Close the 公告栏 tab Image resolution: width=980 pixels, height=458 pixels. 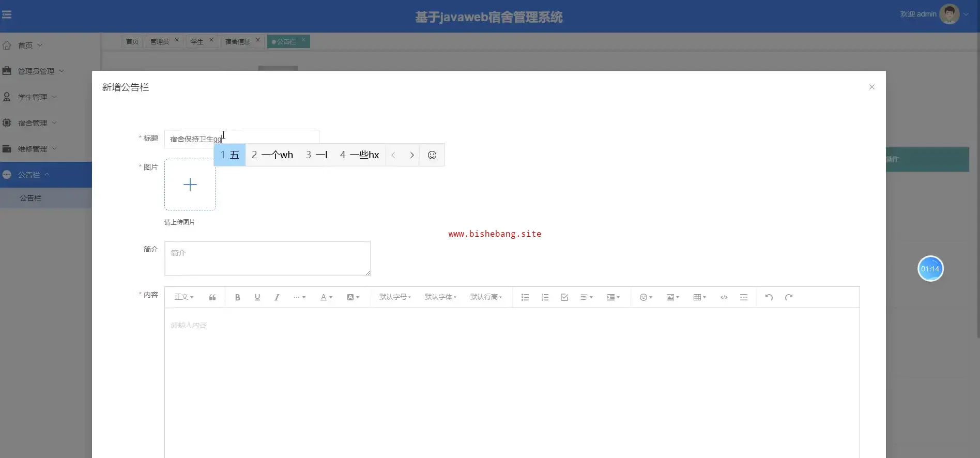(303, 40)
